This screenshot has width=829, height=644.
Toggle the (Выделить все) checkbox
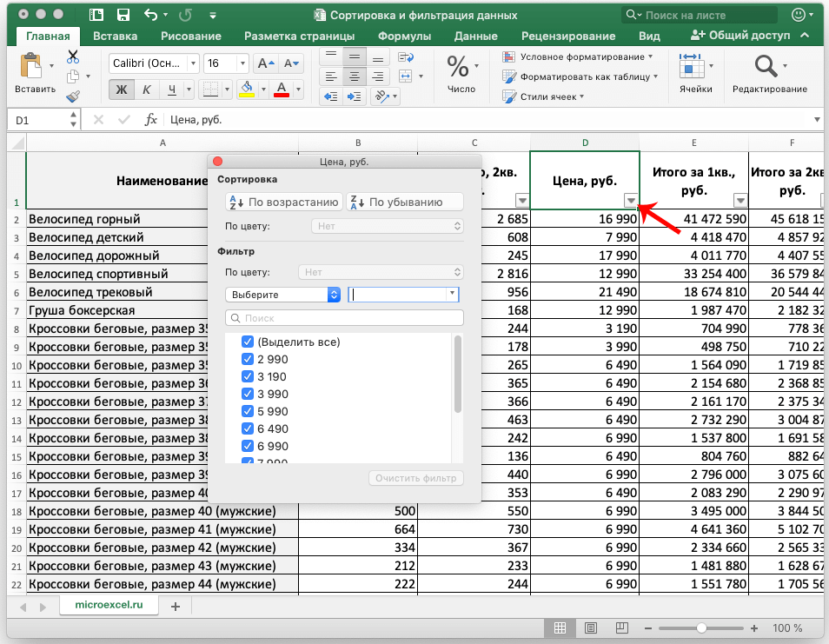247,342
